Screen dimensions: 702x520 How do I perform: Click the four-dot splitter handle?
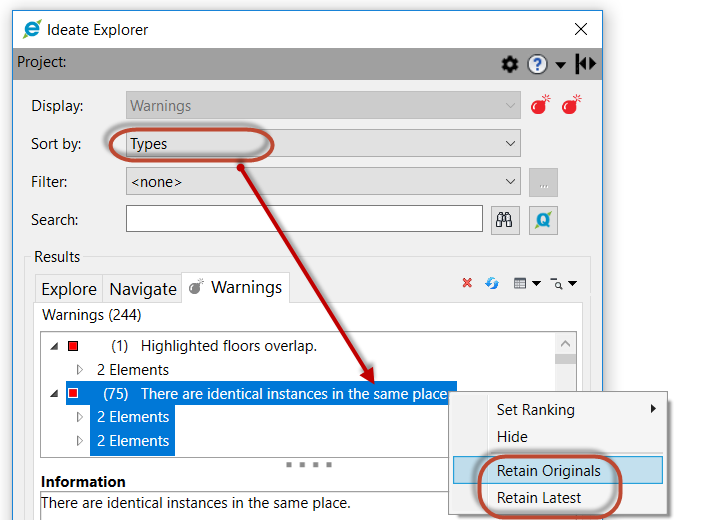pos(309,464)
